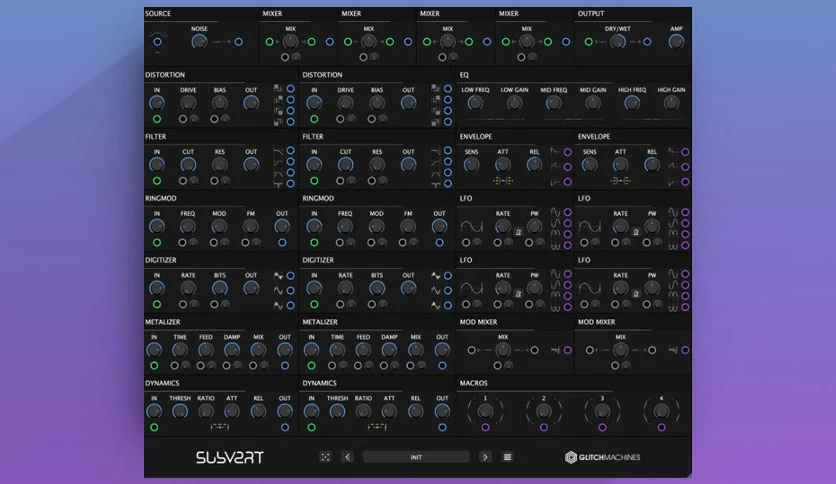Select the middle mode radio in the left Digitizer
This screenshot has width=836, height=484.
coord(291,291)
